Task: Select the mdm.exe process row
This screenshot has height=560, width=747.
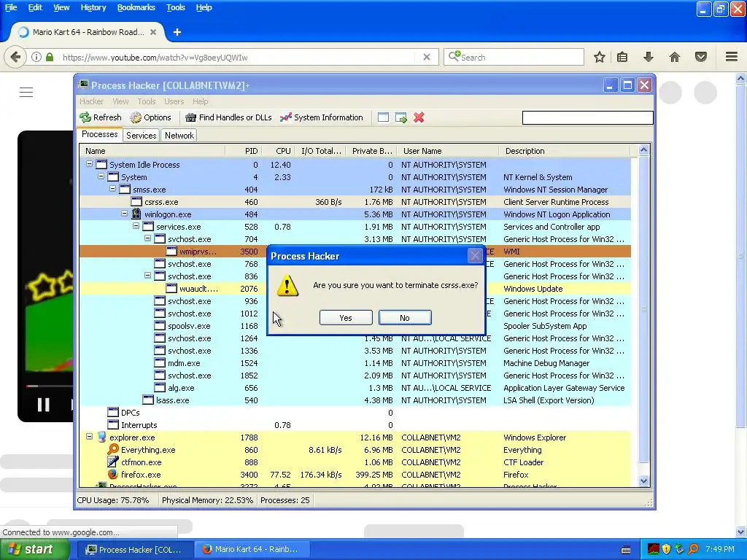Action: click(x=355, y=363)
